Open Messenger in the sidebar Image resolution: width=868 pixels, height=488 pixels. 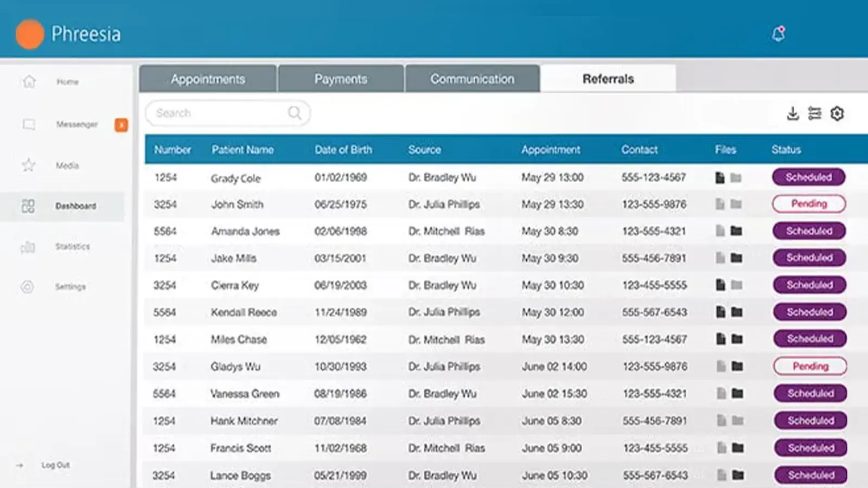[x=77, y=124]
